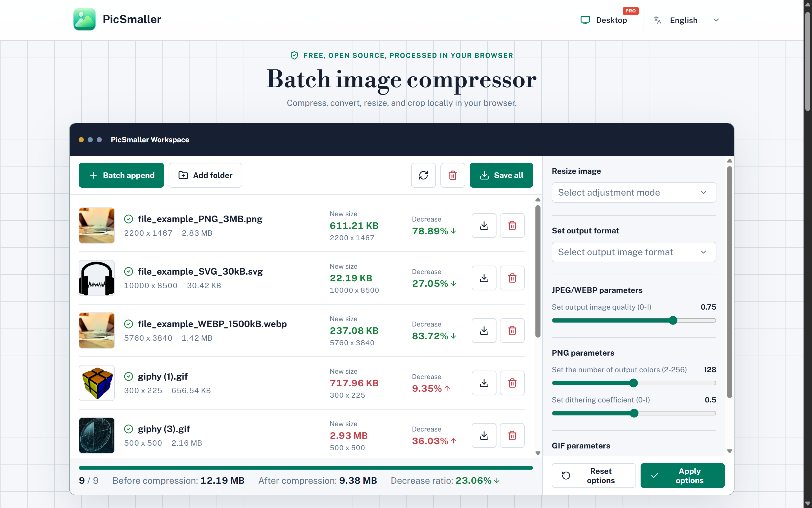
Task: Click file name giphy (3).gif
Action: [x=164, y=429]
